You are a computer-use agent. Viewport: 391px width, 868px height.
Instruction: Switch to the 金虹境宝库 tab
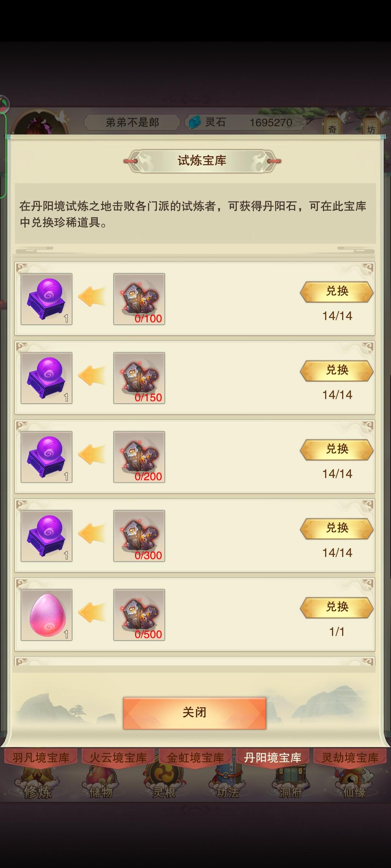[195, 757]
